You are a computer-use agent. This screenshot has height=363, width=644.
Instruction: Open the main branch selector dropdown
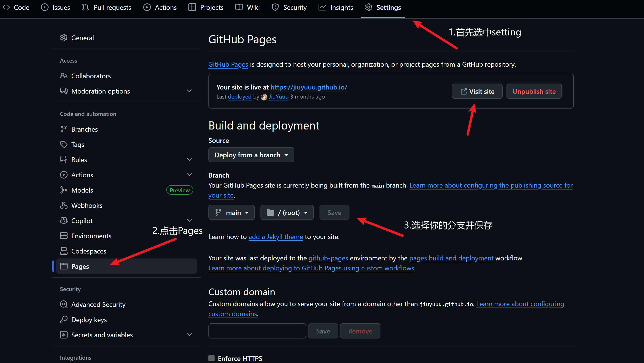coord(231,212)
